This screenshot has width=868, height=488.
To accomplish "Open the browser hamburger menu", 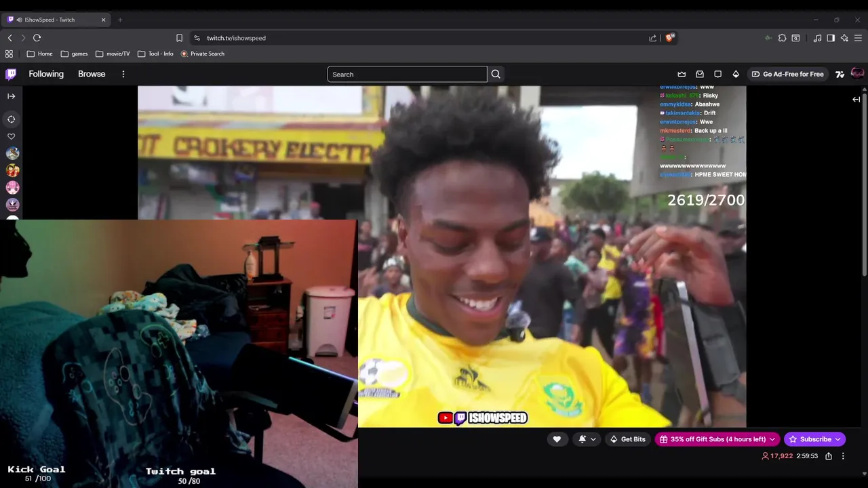I will [x=859, y=38].
